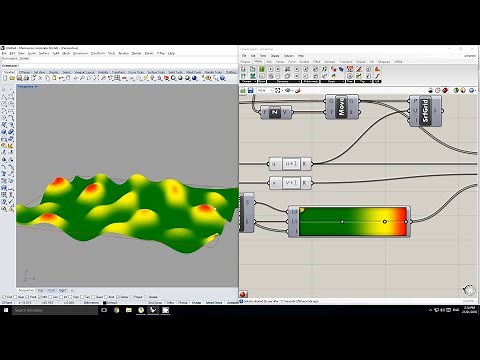Viewport: 480px width, 360px height.
Task: Open Rhino's Help menu
Action: pyautogui.click(x=171, y=53)
